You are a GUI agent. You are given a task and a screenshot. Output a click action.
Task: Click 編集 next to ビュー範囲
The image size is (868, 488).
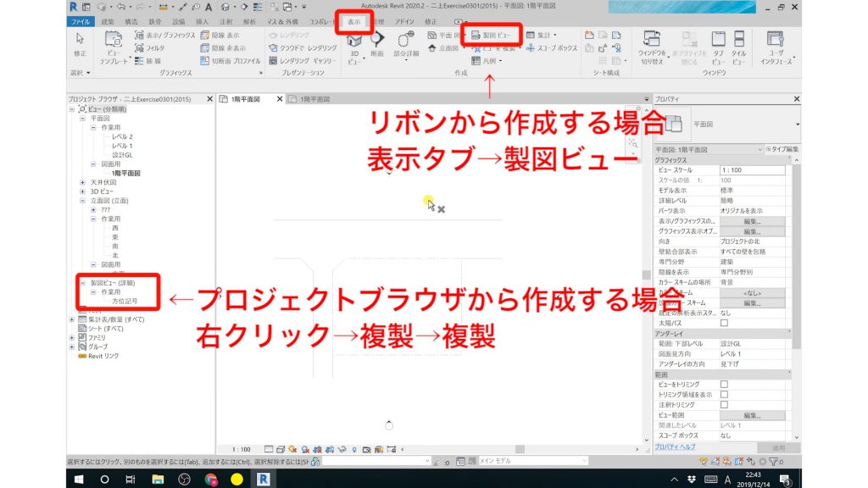[x=752, y=414]
